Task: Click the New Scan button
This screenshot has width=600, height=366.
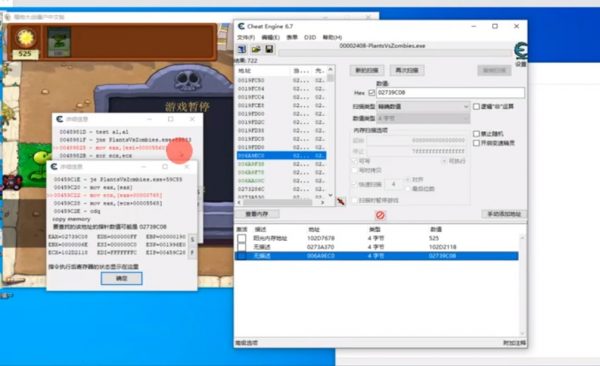Action: point(367,70)
